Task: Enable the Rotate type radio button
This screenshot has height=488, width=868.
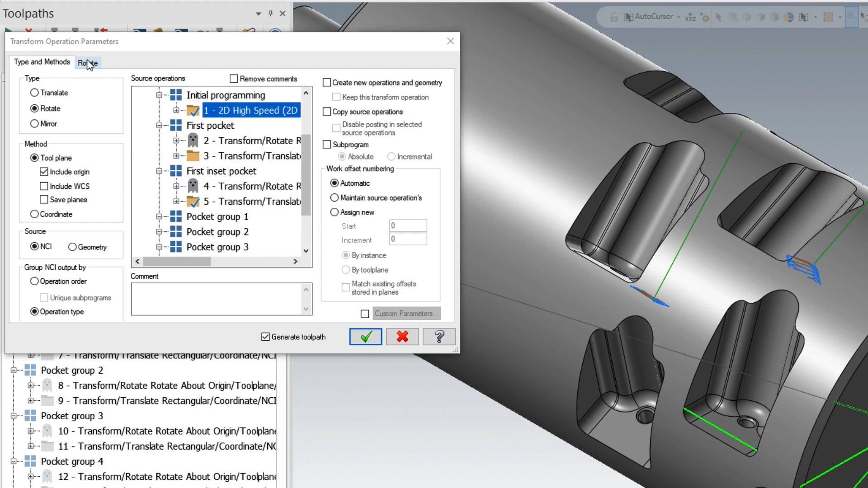Action: (x=34, y=108)
